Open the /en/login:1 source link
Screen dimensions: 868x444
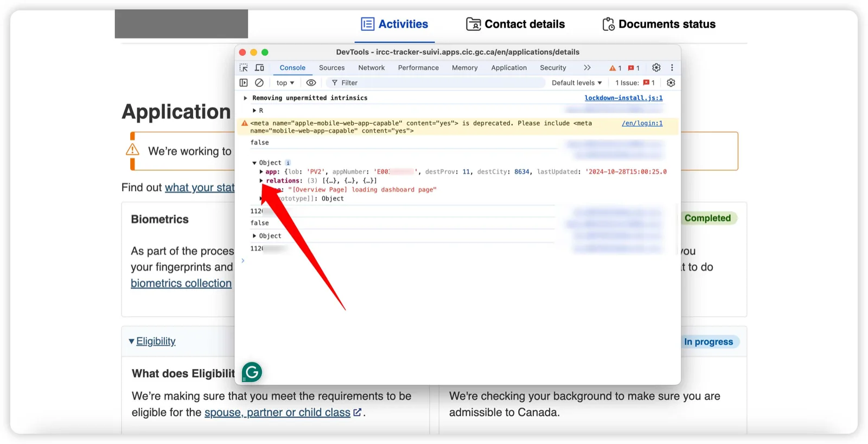click(x=642, y=124)
